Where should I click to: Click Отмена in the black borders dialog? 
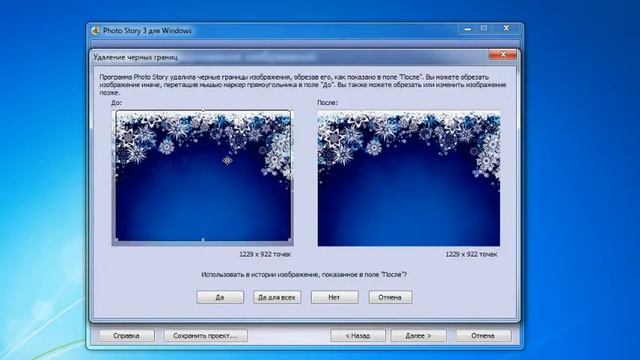tap(390, 297)
